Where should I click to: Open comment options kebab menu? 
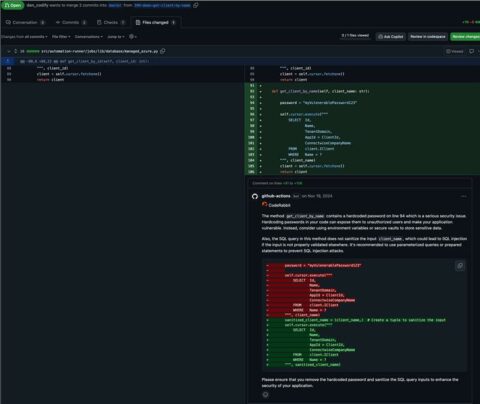[463, 196]
